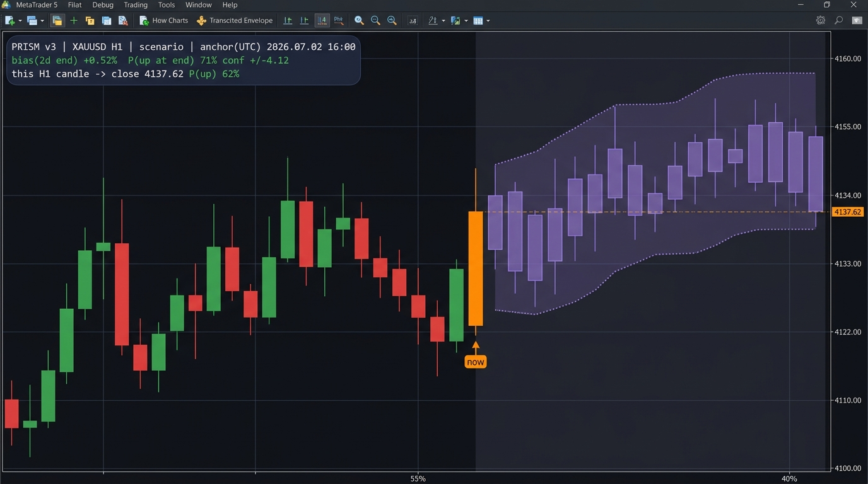Click the 4100.00 price axis label

click(x=848, y=468)
